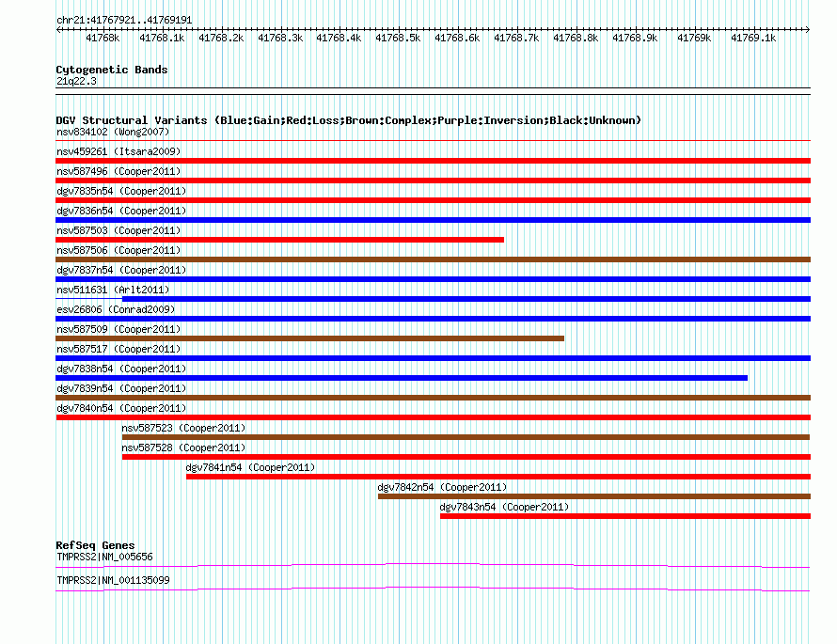The width and height of the screenshot is (837, 644).
Task: Open TMPRSS2|NM_001135099 gene label
Action: point(113,580)
